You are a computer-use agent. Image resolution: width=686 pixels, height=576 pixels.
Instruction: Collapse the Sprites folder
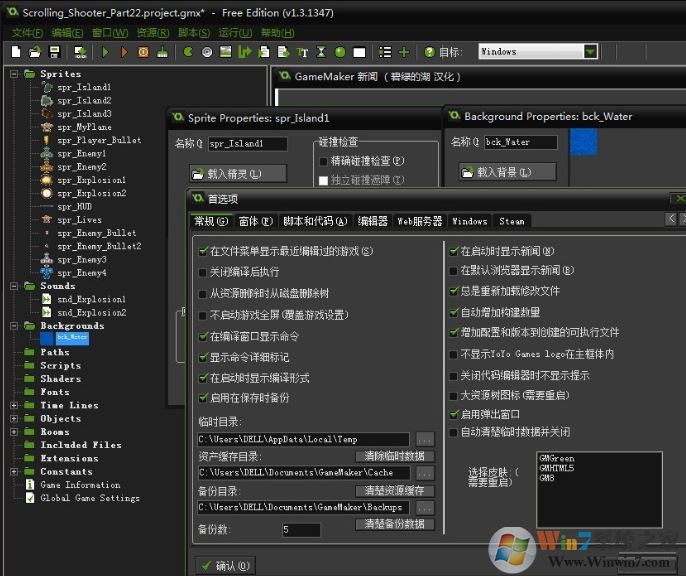tap(14, 74)
